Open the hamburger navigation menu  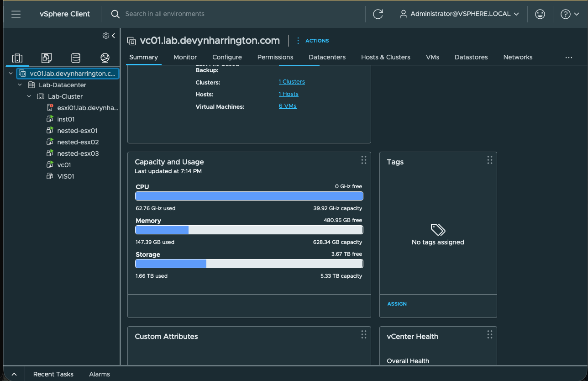[16, 14]
